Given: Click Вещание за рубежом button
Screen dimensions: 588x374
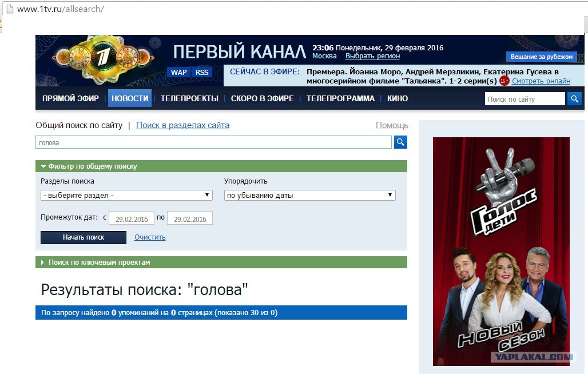Looking at the screenshot, I should (541, 57).
